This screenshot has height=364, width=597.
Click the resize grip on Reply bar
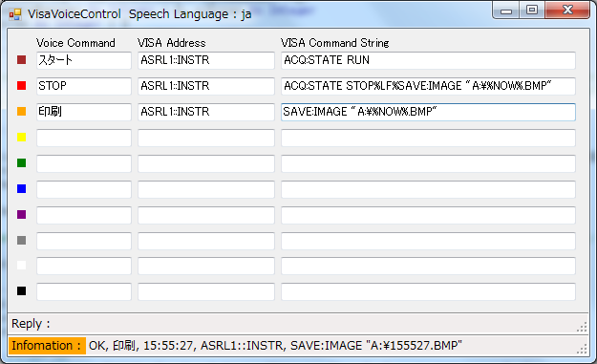click(582, 327)
